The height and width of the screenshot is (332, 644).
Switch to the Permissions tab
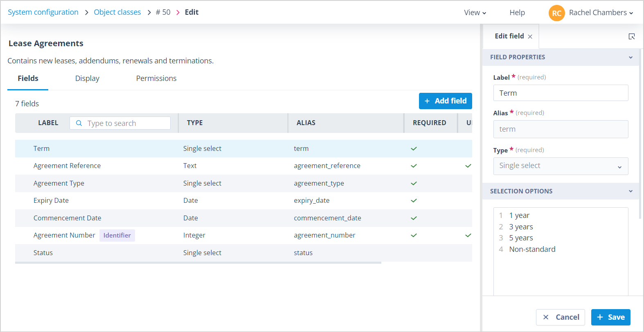click(x=156, y=79)
